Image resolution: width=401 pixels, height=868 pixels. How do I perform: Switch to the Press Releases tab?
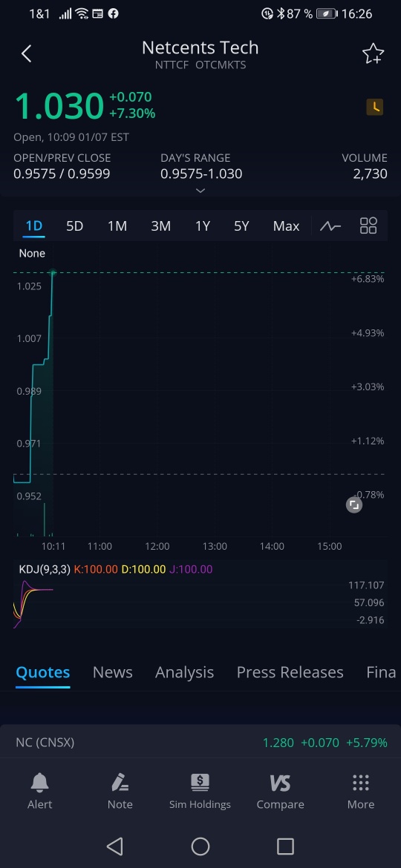(290, 672)
